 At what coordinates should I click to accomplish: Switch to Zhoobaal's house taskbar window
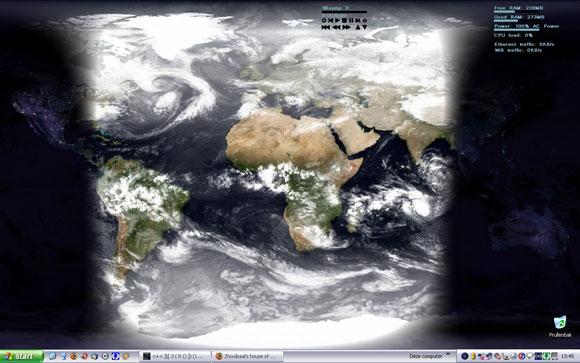[247, 356]
